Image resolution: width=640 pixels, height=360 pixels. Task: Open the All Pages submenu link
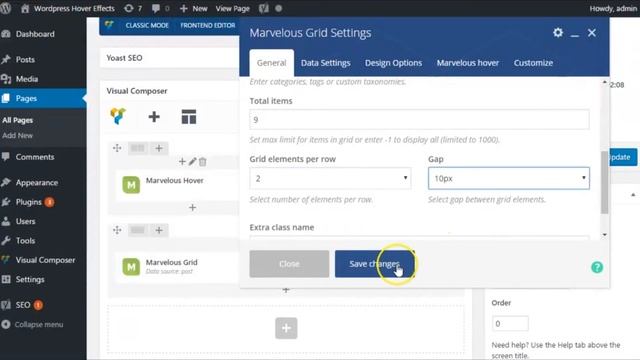pos(18,120)
